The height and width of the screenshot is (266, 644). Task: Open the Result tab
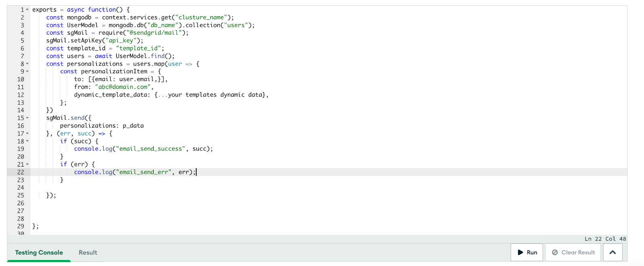pos(88,252)
